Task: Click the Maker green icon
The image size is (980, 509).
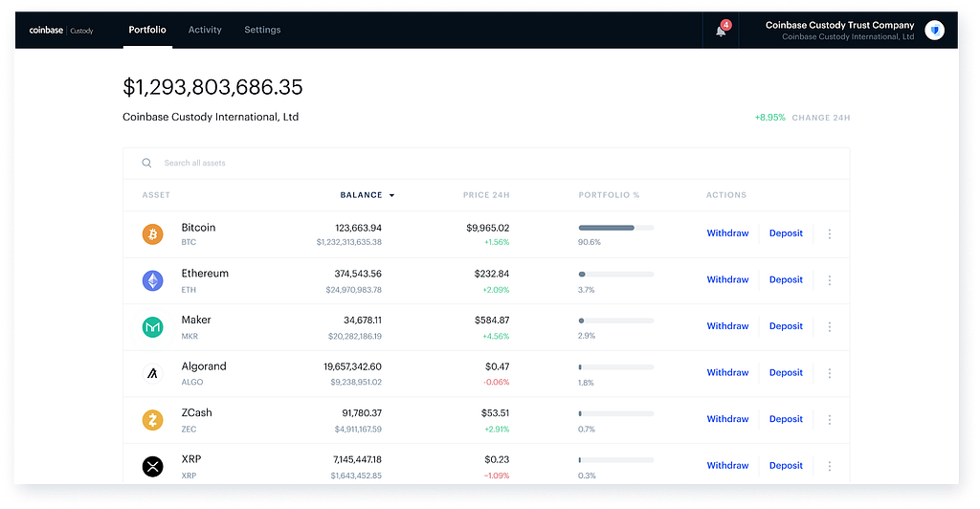Action: pyautogui.click(x=152, y=326)
